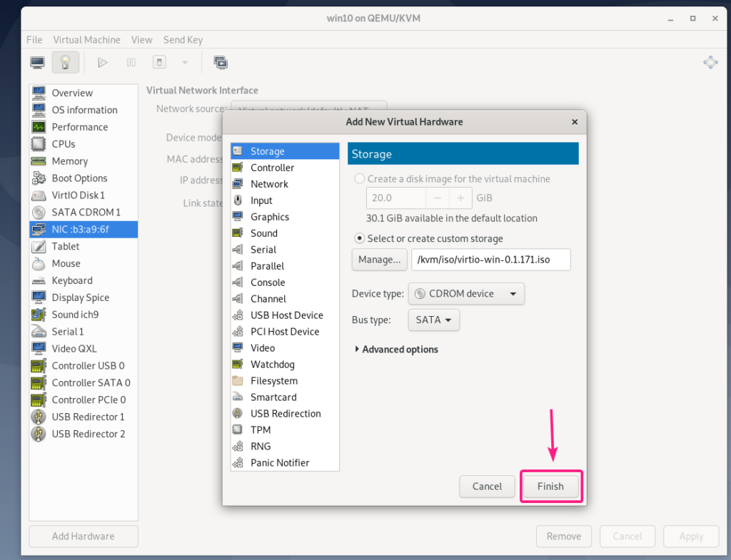Select Memory in hardware list
Image resolution: width=731 pixels, height=560 pixels.
pos(84,161)
